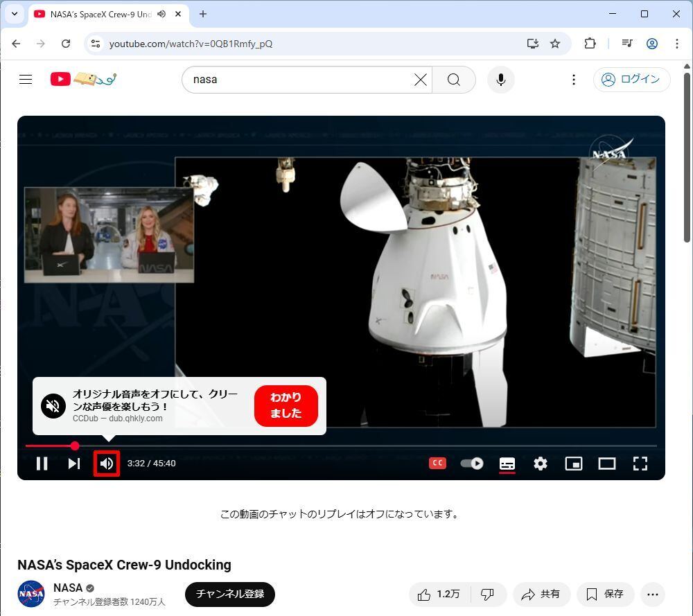Open the NASA channel avatar
693x616 pixels.
click(x=31, y=594)
